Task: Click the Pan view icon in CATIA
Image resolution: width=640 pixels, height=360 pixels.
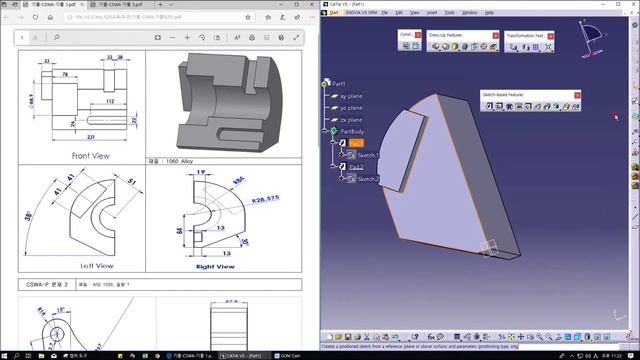Action: pyautogui.click(x=521, y=337)
